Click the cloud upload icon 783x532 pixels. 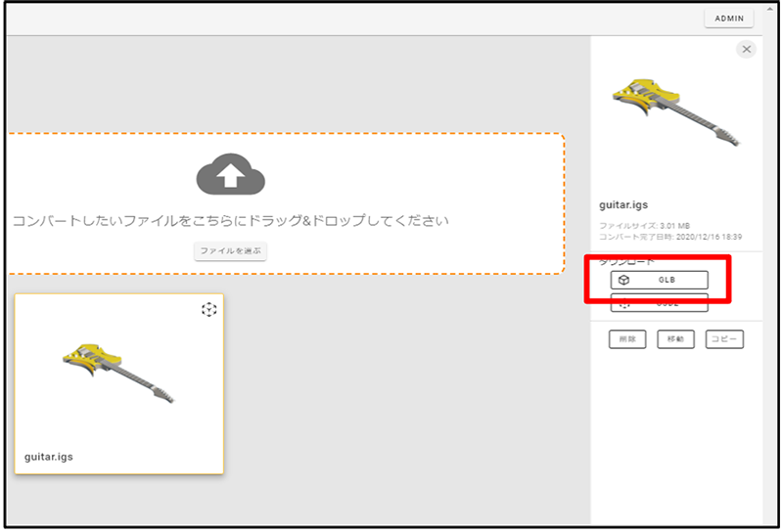tap(231, 174)
